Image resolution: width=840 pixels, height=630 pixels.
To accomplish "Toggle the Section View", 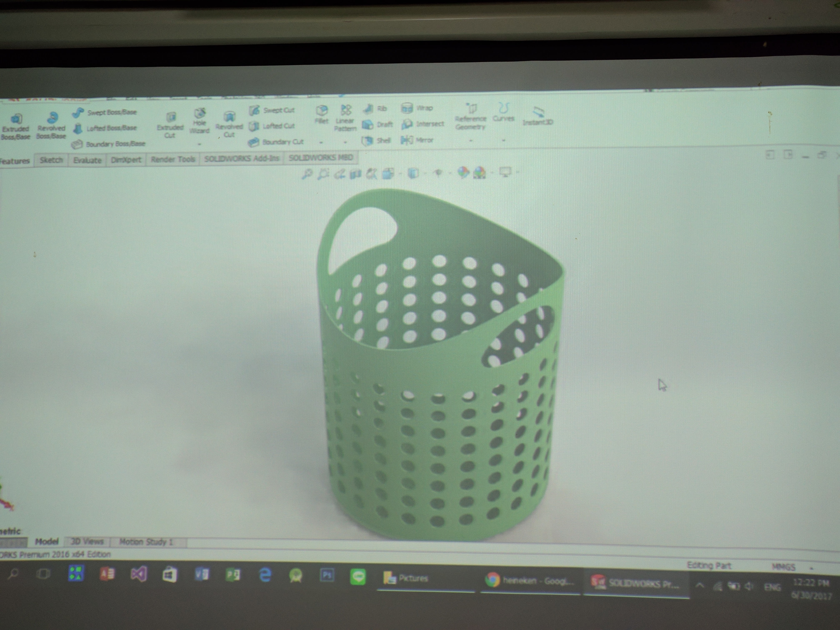I will pyautogui.click(x=355, y=174).
